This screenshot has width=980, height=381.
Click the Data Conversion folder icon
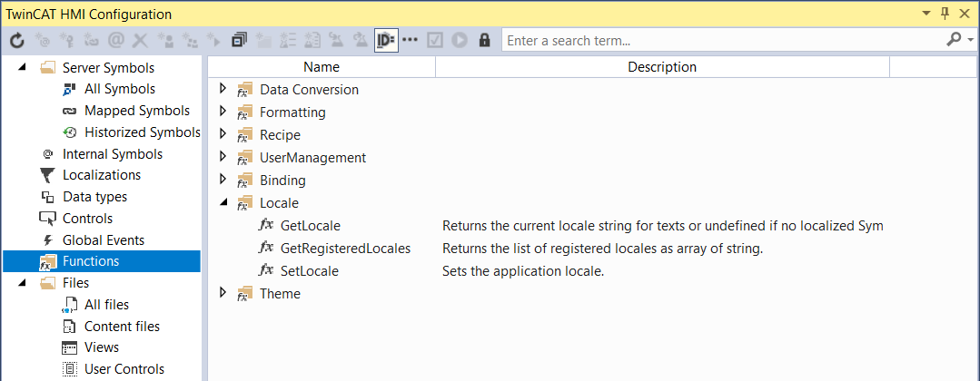244,90
